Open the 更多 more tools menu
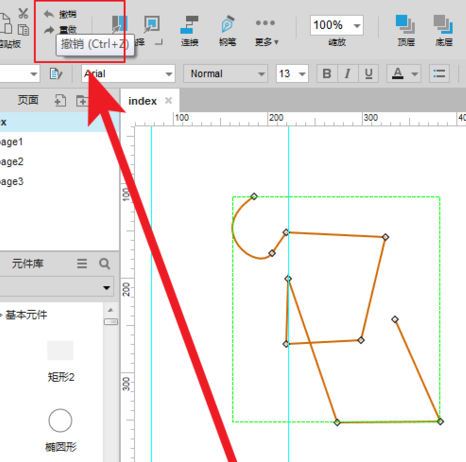The image size is (466, 462). pos(266,31)
